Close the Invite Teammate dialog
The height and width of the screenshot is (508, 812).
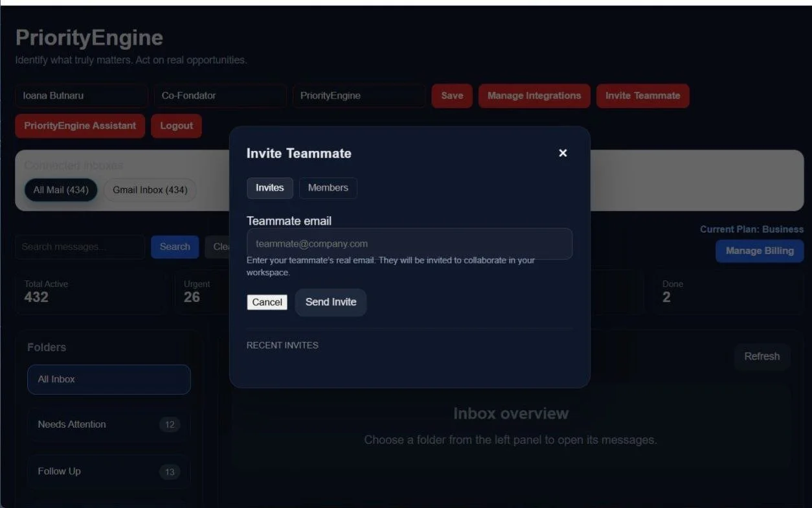click(x=563, y=153)
